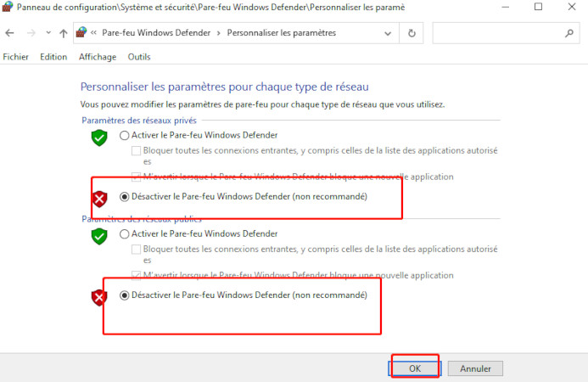The width and height of the screenshot is (588, 382).
Task: Select Activer le Pare-feu for private networks
Action: [124, 136]
